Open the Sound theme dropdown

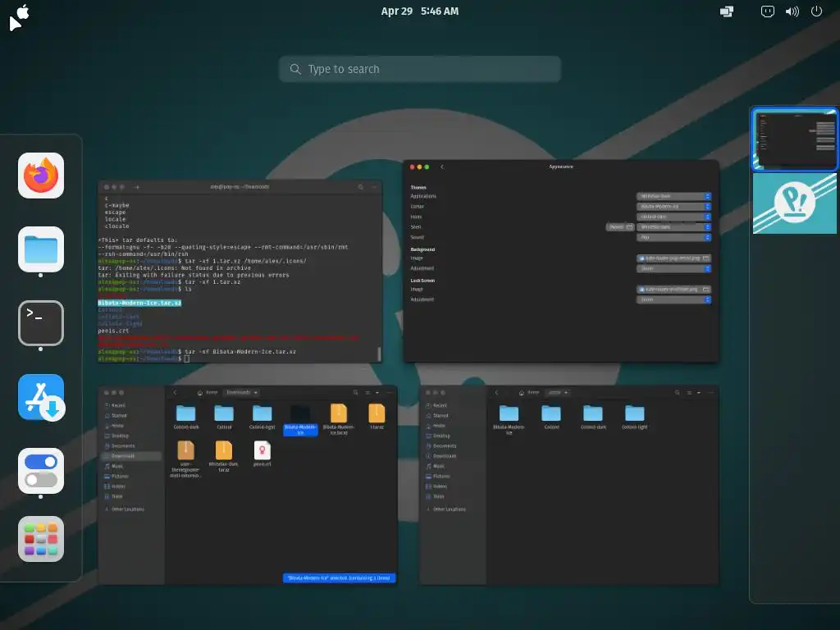click(674, 237)
